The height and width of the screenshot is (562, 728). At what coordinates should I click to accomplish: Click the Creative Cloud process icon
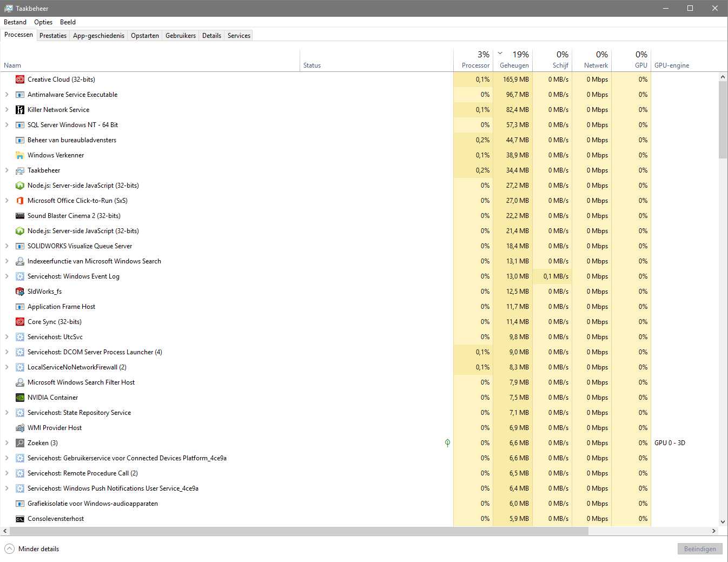coord(20,80)
